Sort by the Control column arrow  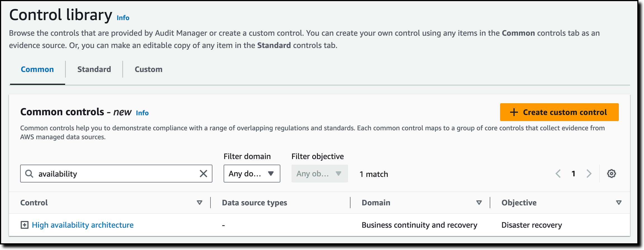[x=199, y=203]
